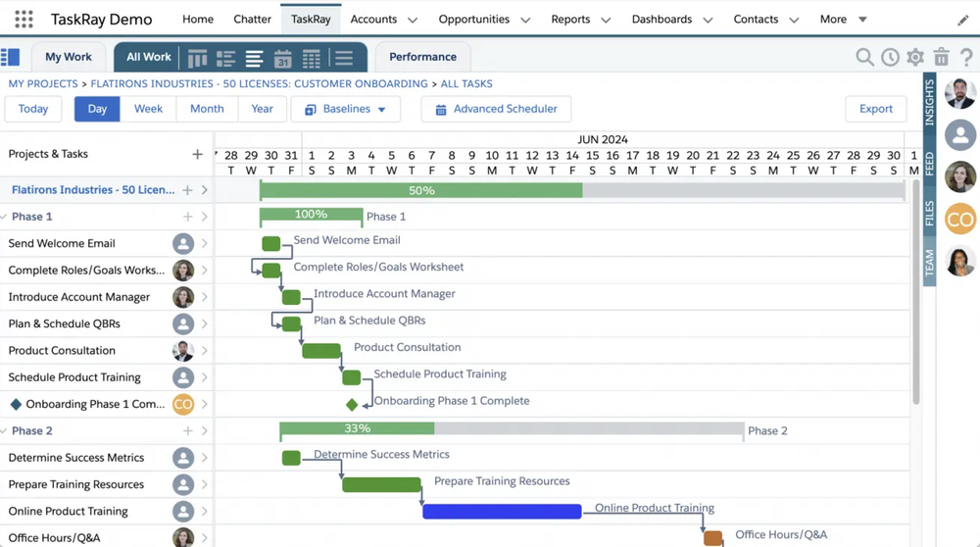Viewport: 980px width, 547px height.
Task: Open Performance tab
Action: pos(423,57)
